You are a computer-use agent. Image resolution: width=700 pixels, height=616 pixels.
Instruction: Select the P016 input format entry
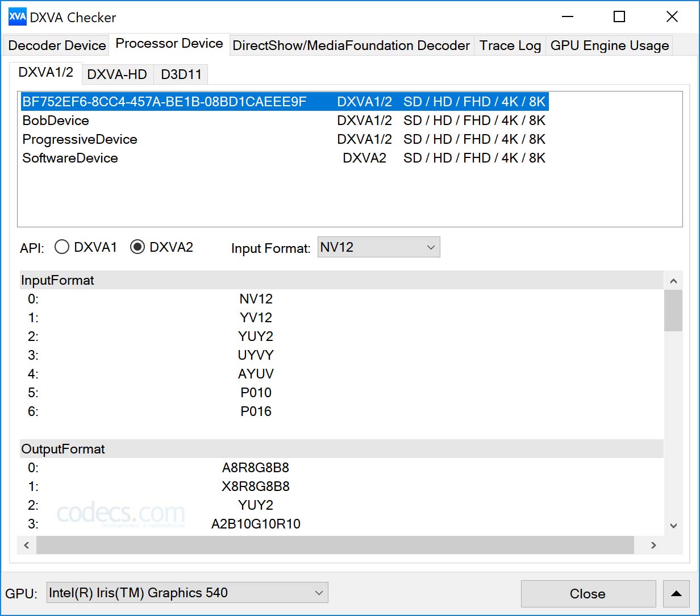point(341,411)
